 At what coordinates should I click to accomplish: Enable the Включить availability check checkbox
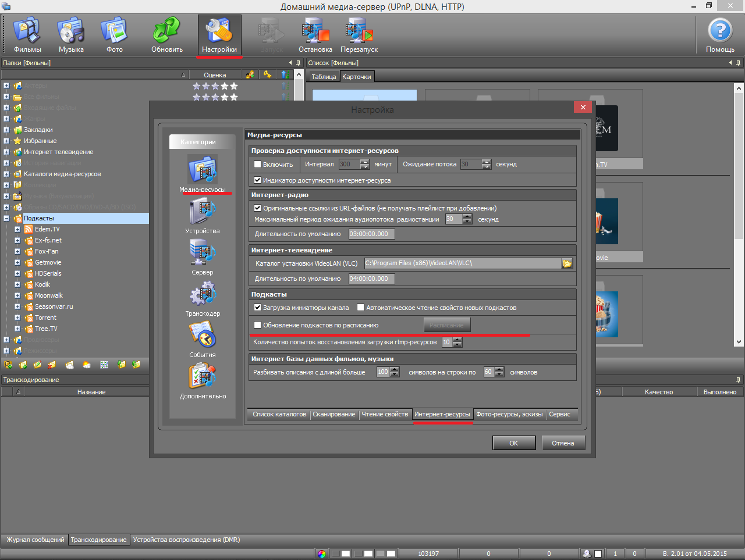coord(258,165)
